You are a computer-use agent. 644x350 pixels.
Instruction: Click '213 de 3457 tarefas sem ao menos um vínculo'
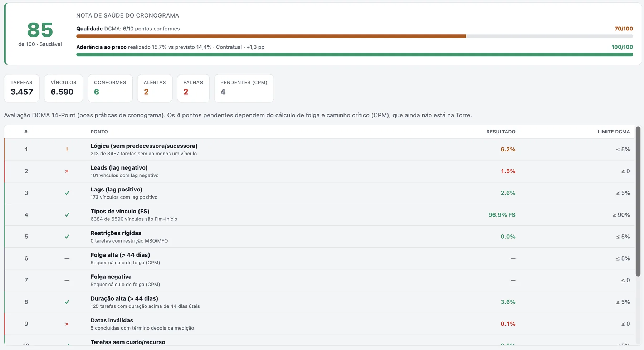143,154
